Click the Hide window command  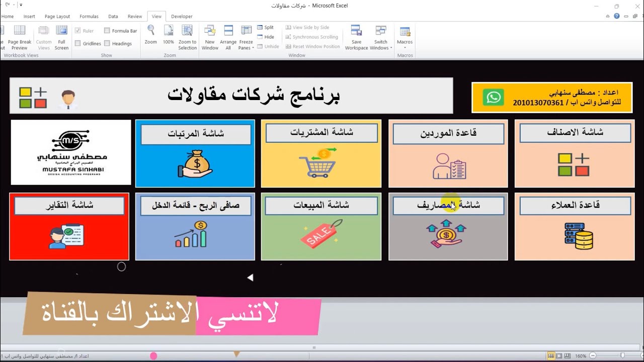pos(265,37)
